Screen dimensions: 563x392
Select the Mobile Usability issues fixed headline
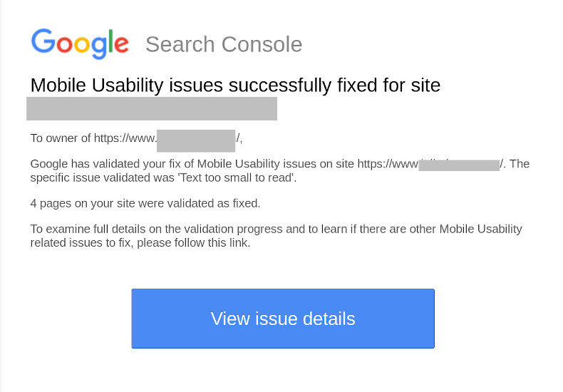click(235, 86)
